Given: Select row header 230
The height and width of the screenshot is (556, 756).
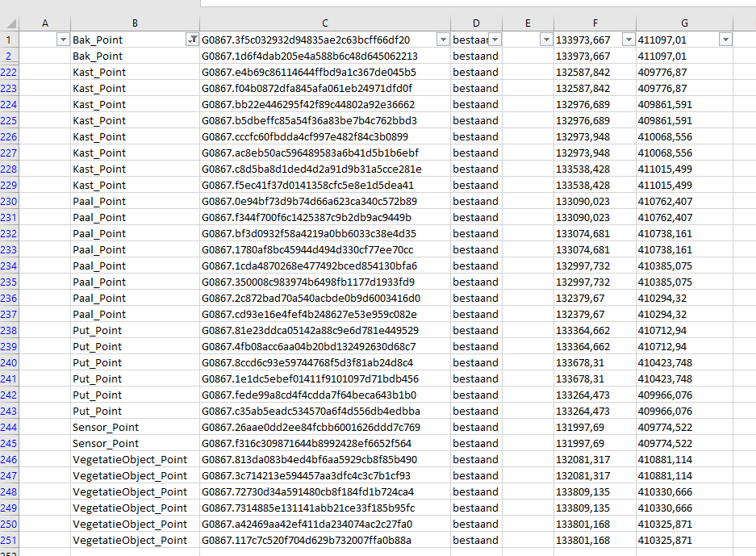Looking at the screenshot, I should (9, 201).
